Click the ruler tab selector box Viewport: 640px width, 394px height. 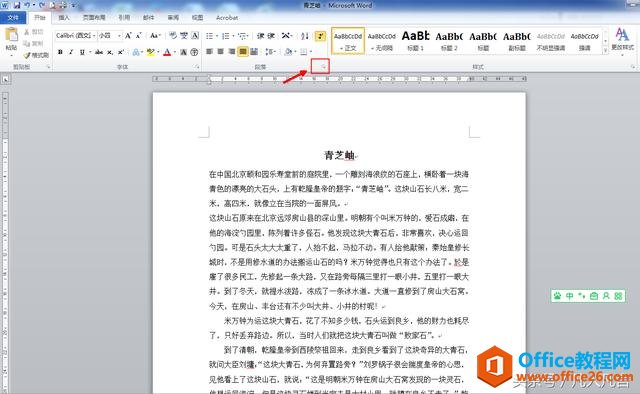tap(6, 79)
